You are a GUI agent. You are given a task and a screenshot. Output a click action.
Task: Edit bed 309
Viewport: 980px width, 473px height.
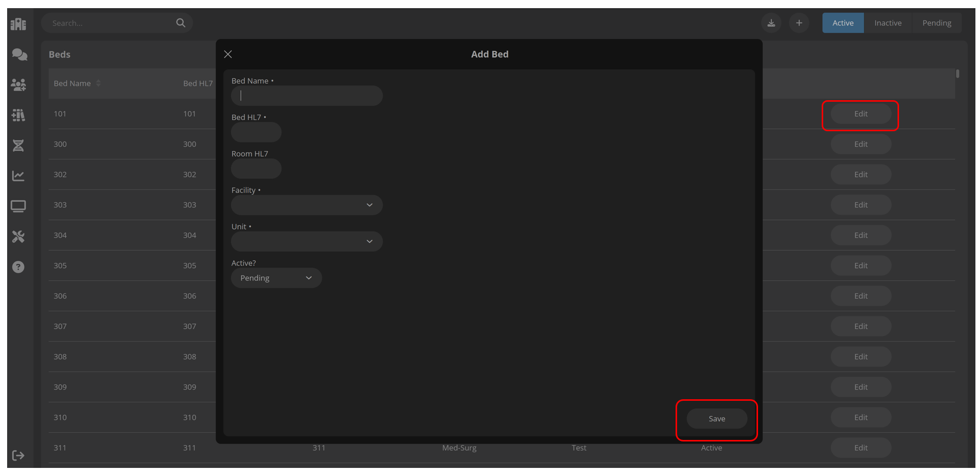(x=861, y=387)
